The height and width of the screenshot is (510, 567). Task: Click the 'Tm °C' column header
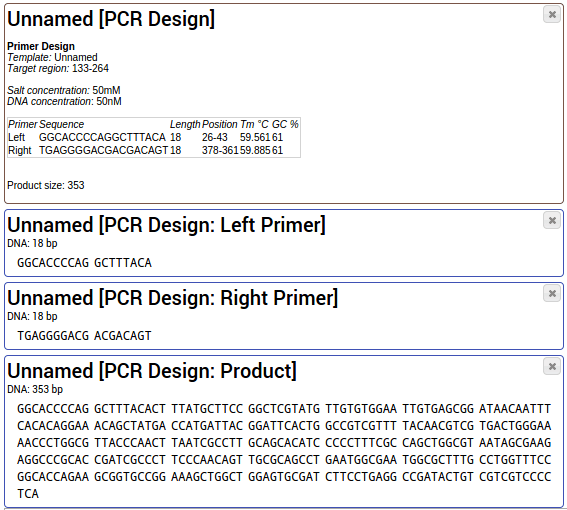tap(255, 124)
